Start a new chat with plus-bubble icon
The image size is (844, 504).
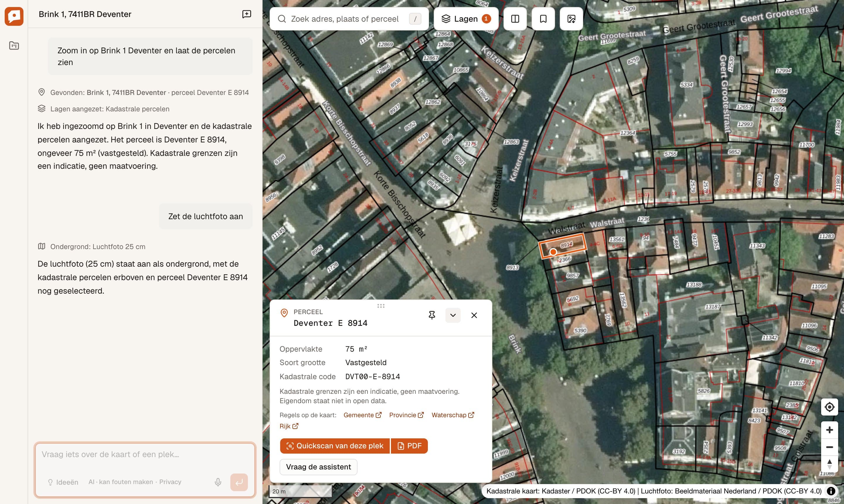point(246,14)
